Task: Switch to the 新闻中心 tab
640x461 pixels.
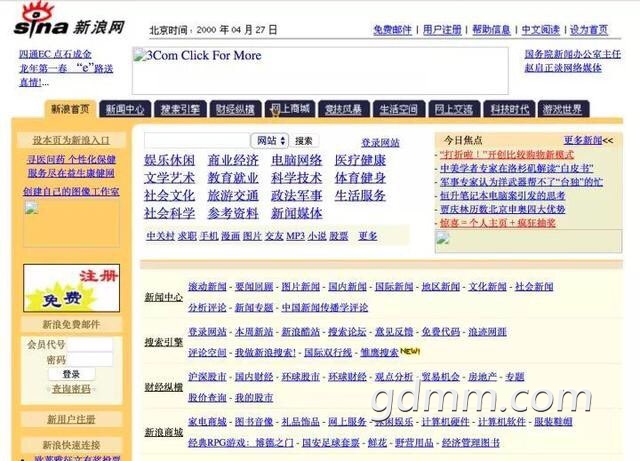Action: [126, 109]
